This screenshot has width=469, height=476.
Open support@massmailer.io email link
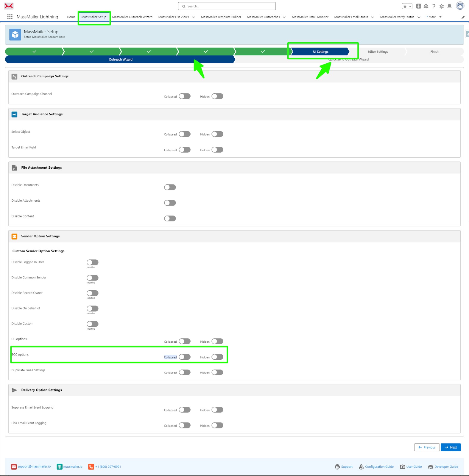(x=34, y=466)
